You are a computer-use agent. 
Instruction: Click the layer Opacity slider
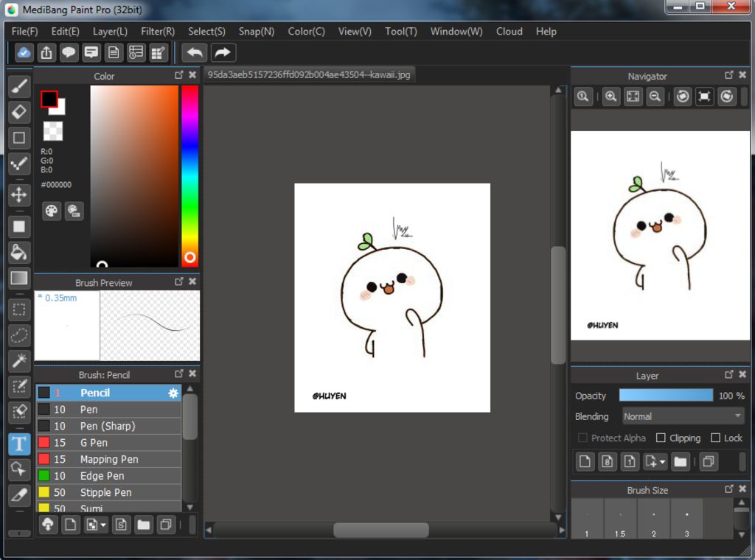tap(666, 396)
